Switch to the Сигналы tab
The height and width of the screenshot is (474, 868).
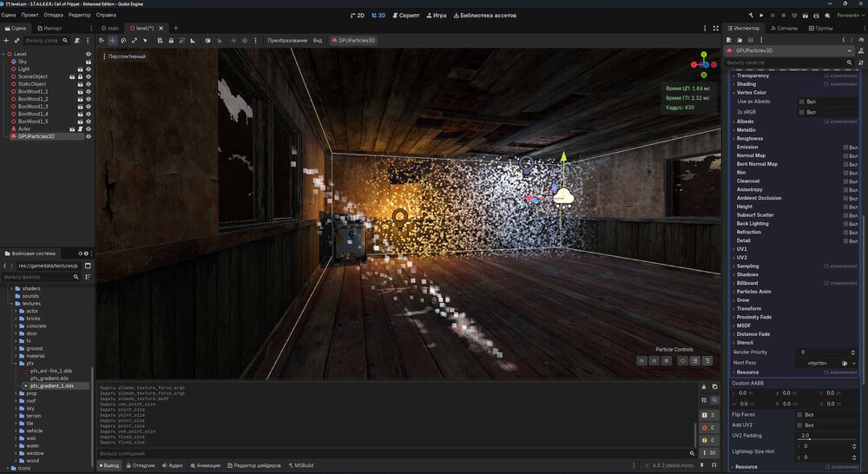pos(784,29)
